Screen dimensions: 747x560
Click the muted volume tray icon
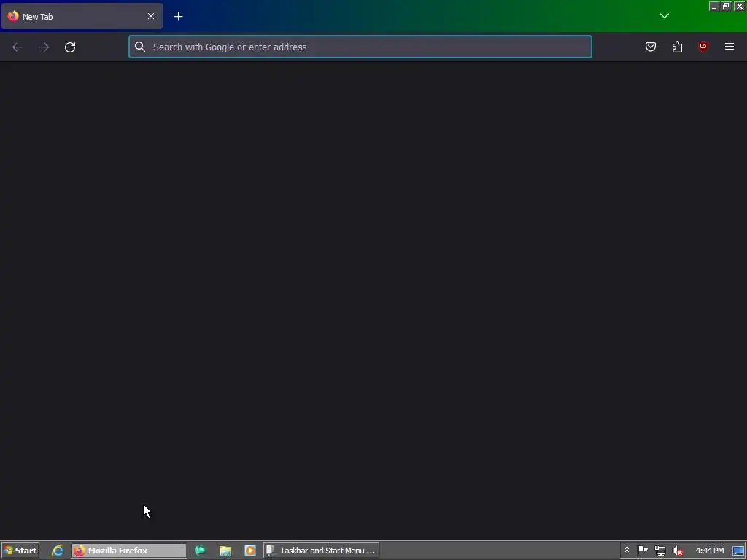[x=678, y=551]
